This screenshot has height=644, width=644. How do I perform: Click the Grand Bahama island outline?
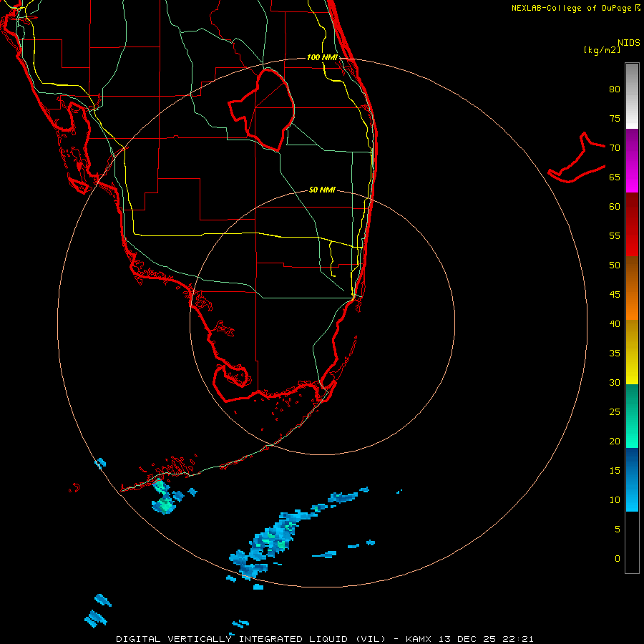tap(577, 157)
